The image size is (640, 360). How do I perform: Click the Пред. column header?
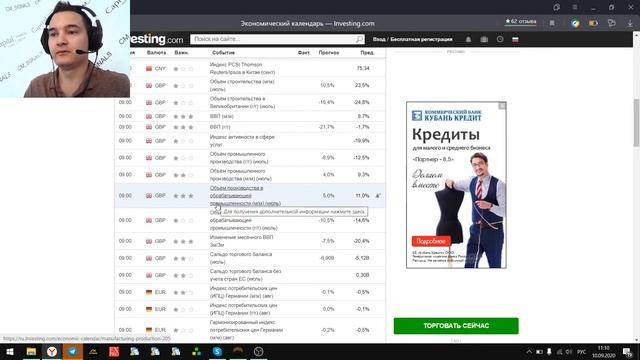(x=367, y=53)
